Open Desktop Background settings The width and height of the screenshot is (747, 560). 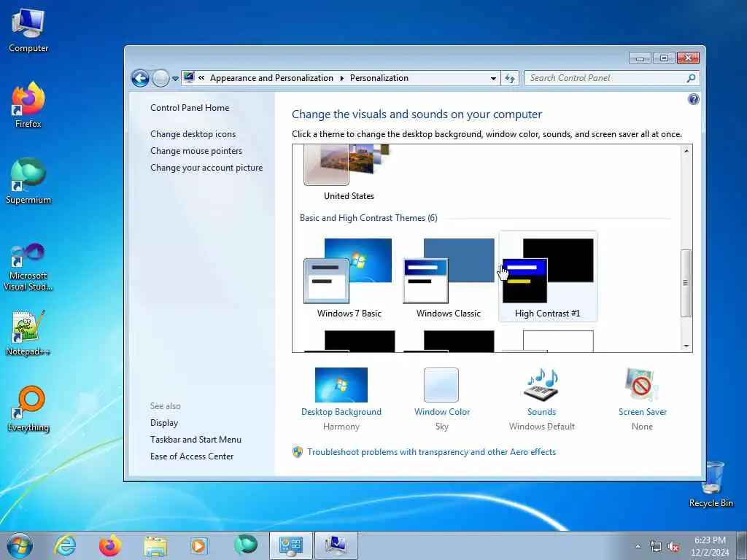point(341,399)
